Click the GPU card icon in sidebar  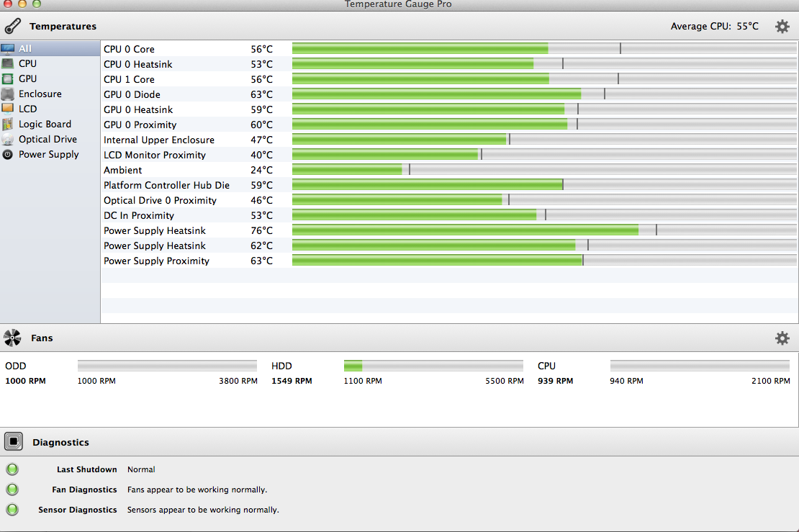[x=8, y=79]
